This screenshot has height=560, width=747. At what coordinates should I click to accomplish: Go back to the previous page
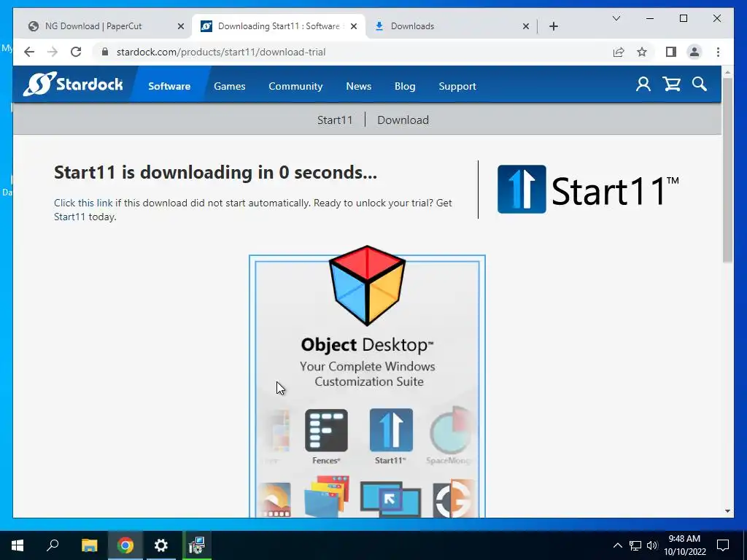(x=29, y=52)
